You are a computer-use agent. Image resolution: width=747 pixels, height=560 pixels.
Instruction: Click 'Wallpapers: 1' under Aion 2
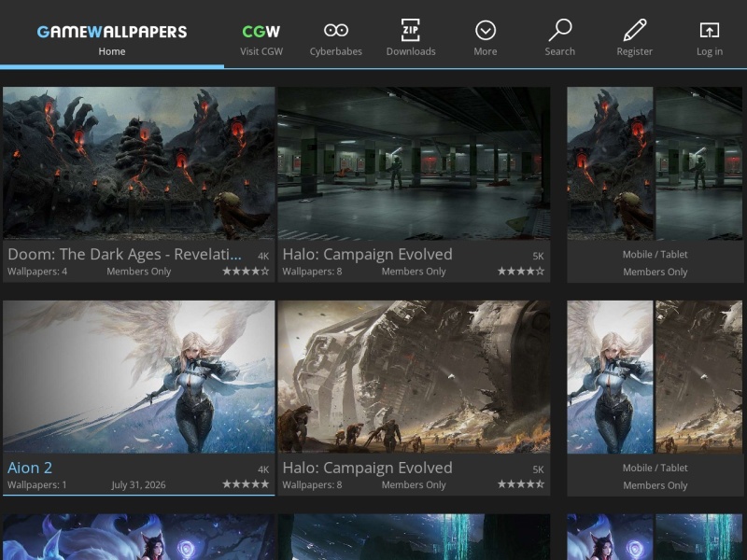point(37,484)
